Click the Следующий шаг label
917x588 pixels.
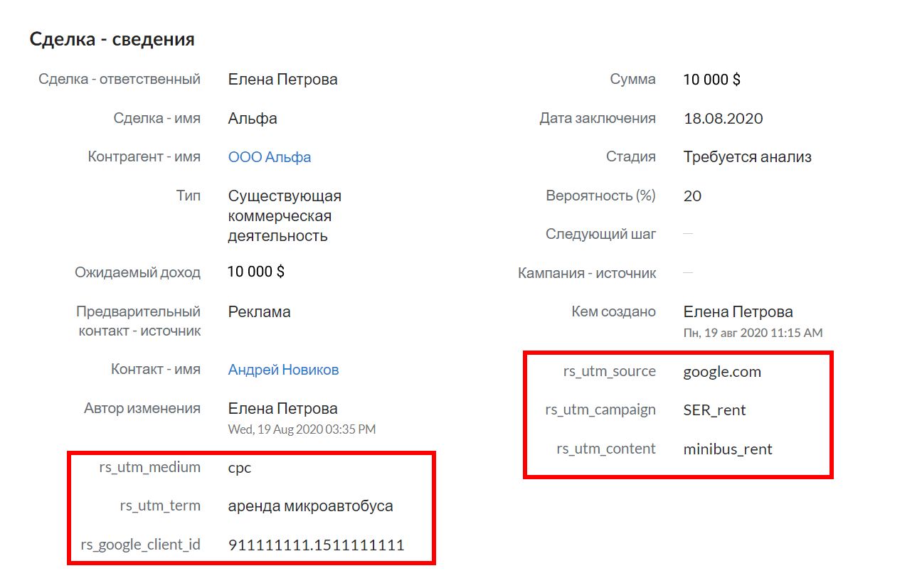[601, 234]
